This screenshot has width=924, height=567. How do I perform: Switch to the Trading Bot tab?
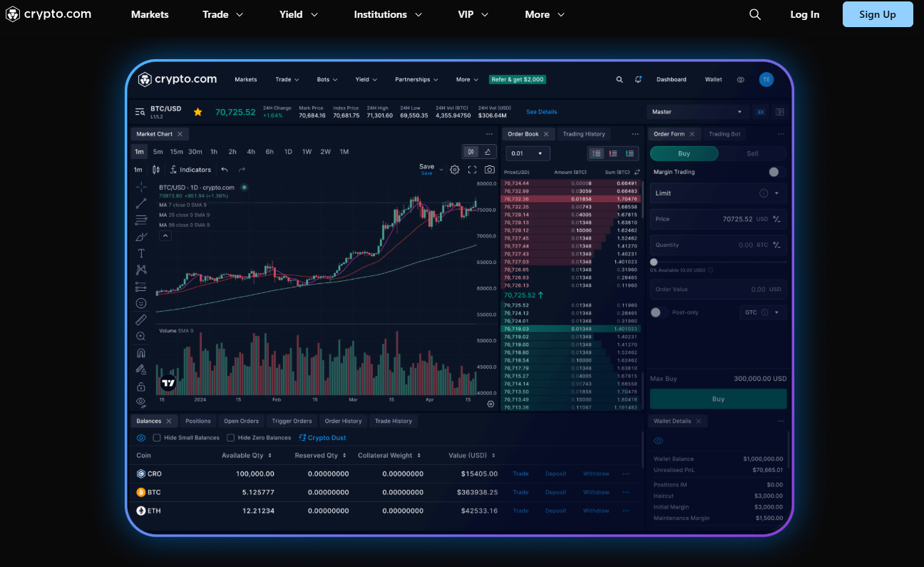point(724,134)
